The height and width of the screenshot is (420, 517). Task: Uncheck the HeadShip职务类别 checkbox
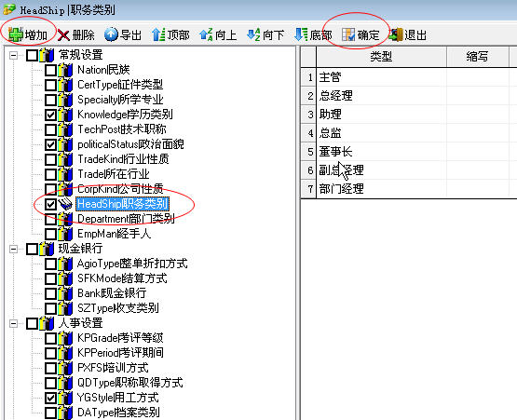[x=50, y=204]
